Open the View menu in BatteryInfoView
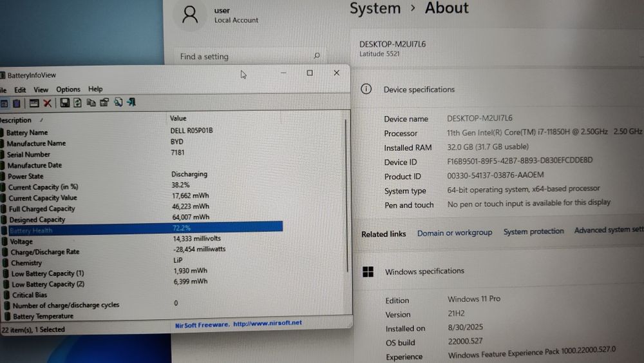This screenshot has width=644, height=363. [x=41, y=89]
